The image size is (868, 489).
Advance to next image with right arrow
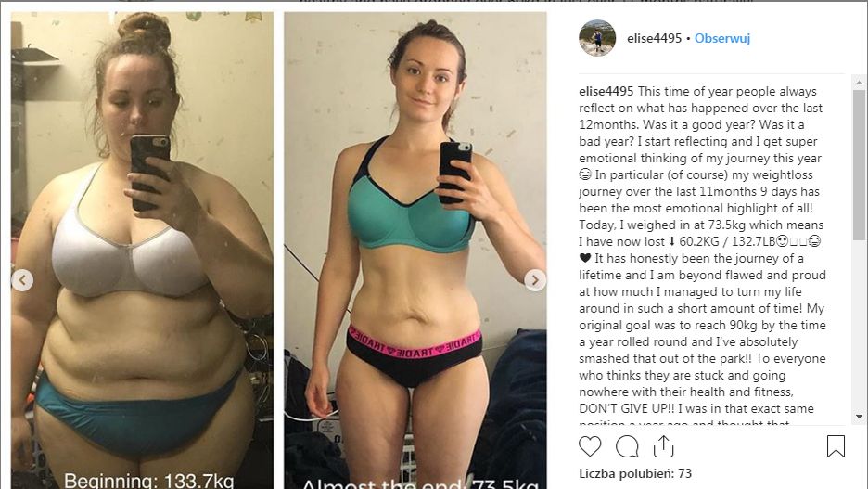535,280
